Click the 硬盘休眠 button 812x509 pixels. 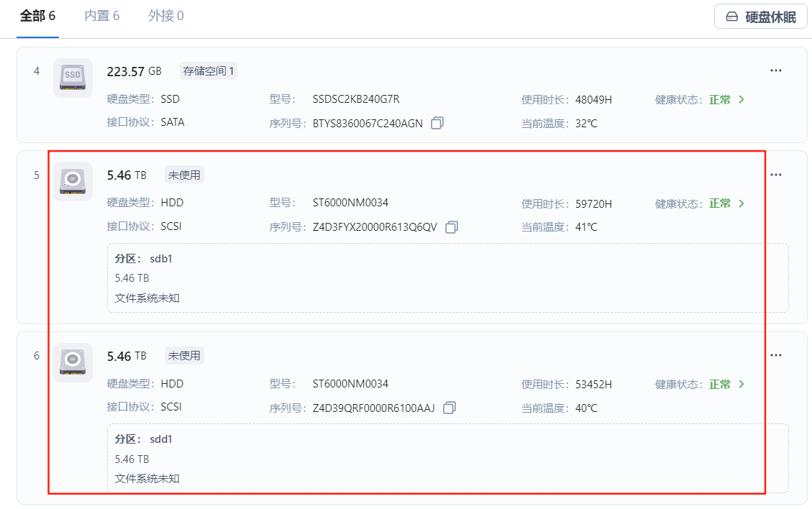760,17
